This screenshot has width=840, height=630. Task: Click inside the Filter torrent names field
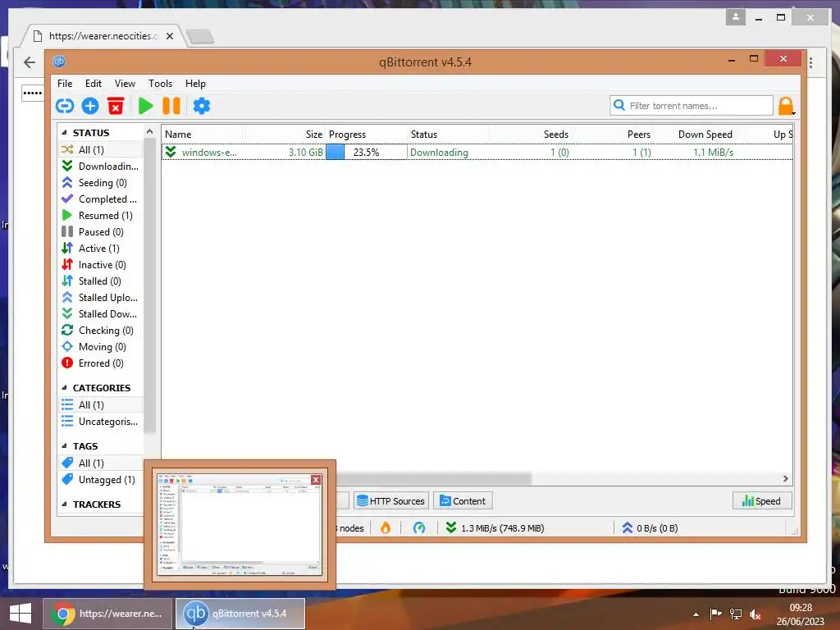click(x=691, y=106)
